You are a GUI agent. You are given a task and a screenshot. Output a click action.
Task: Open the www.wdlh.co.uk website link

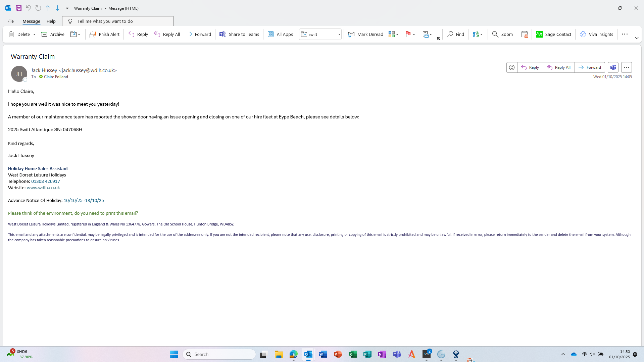tap(43, 188)
